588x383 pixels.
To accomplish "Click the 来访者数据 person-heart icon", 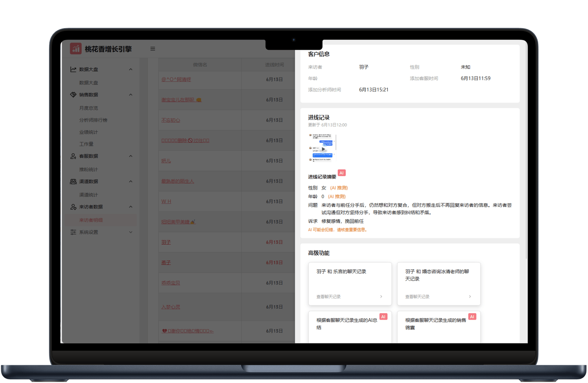I will point(73,207).
